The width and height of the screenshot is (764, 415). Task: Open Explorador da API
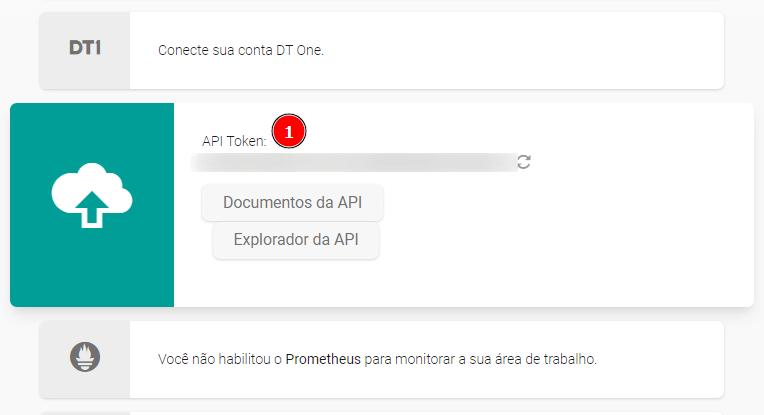tap(296, 240)
